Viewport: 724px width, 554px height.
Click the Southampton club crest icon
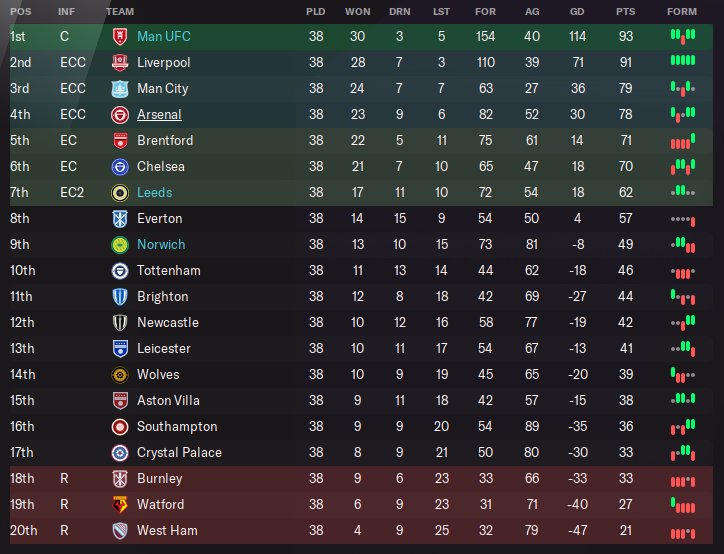click(119, 426)
